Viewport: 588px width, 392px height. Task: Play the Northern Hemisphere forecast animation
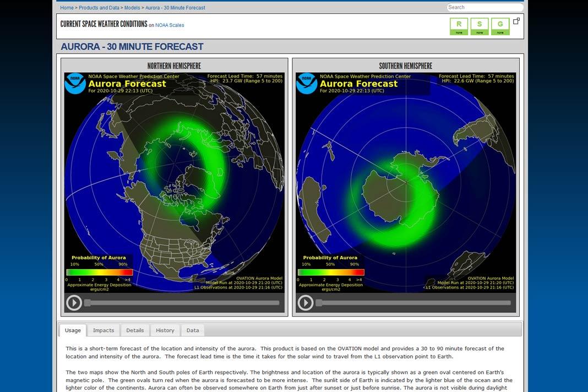pos(74,303)
